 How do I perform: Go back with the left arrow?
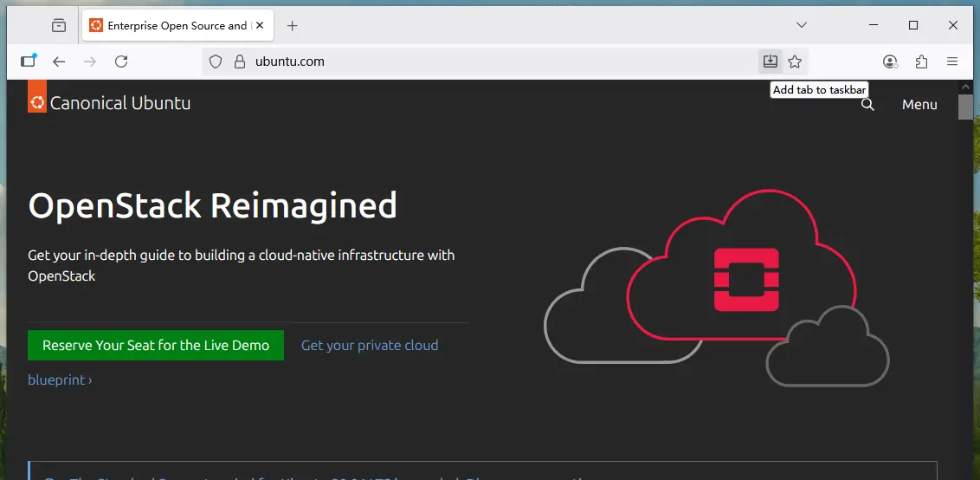(x=59, y=62)
